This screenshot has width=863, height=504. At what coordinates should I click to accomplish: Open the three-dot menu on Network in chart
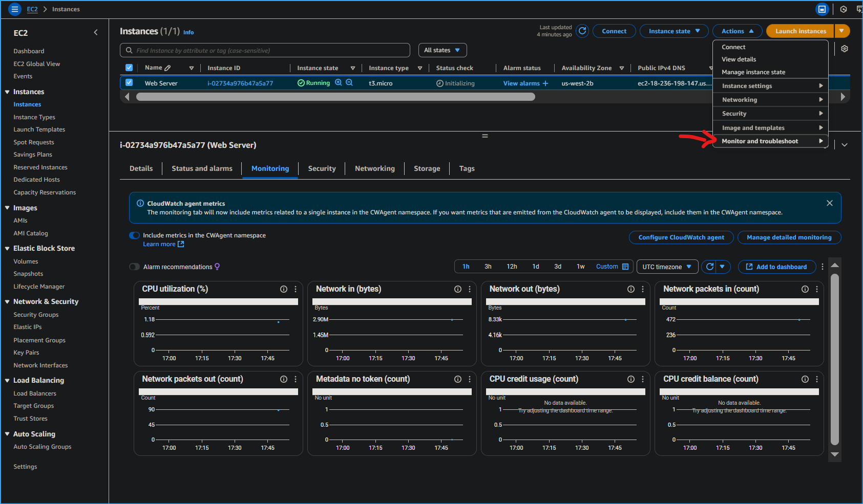point(469,289)
